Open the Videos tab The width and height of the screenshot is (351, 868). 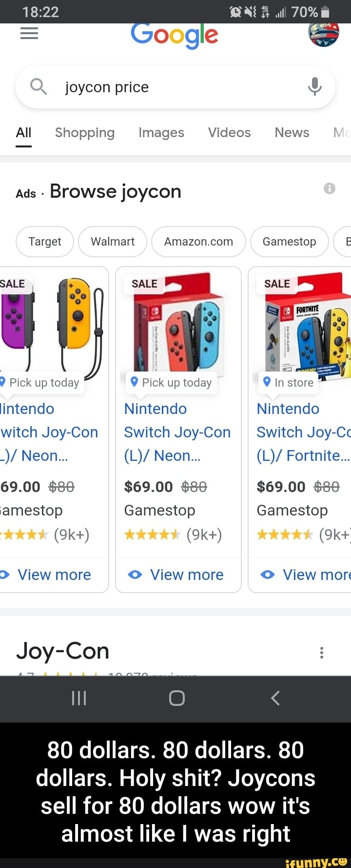[229, 133]
